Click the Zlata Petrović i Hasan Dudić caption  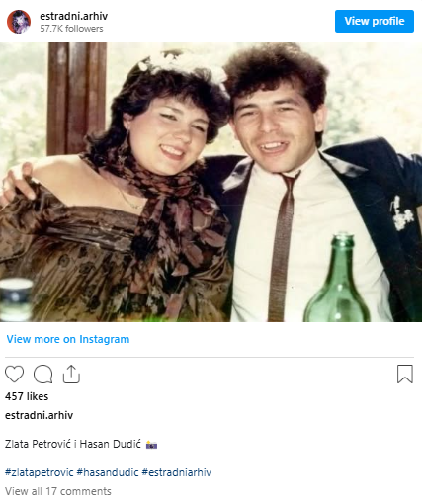[x=73, y=444]
